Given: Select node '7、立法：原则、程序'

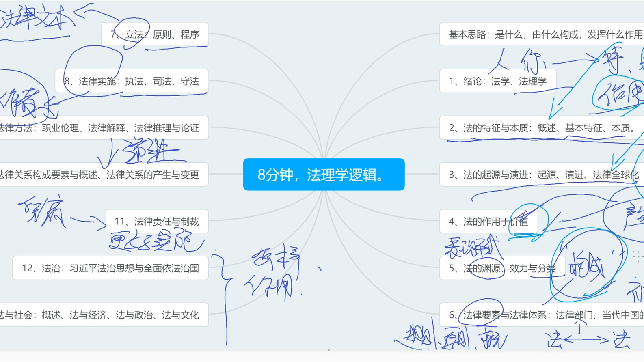Looking at the screenshot, I should pyautogui.click(x=155, y=34).
